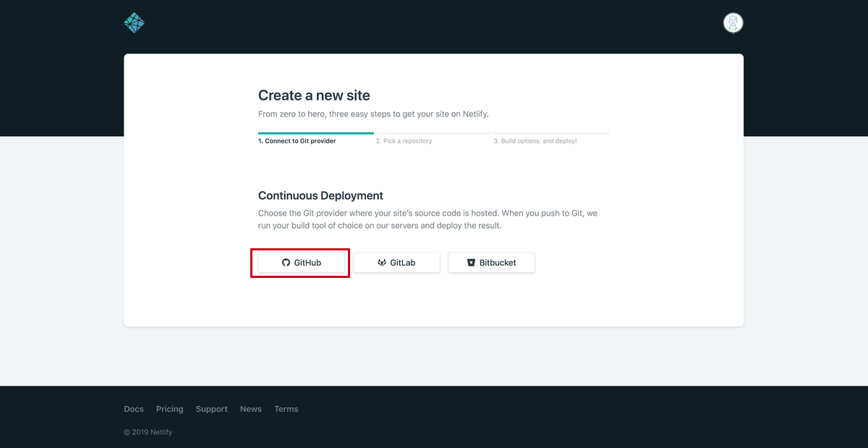
Task: Click the Continuous Deployment heading
Action: (x=320, y=195)
